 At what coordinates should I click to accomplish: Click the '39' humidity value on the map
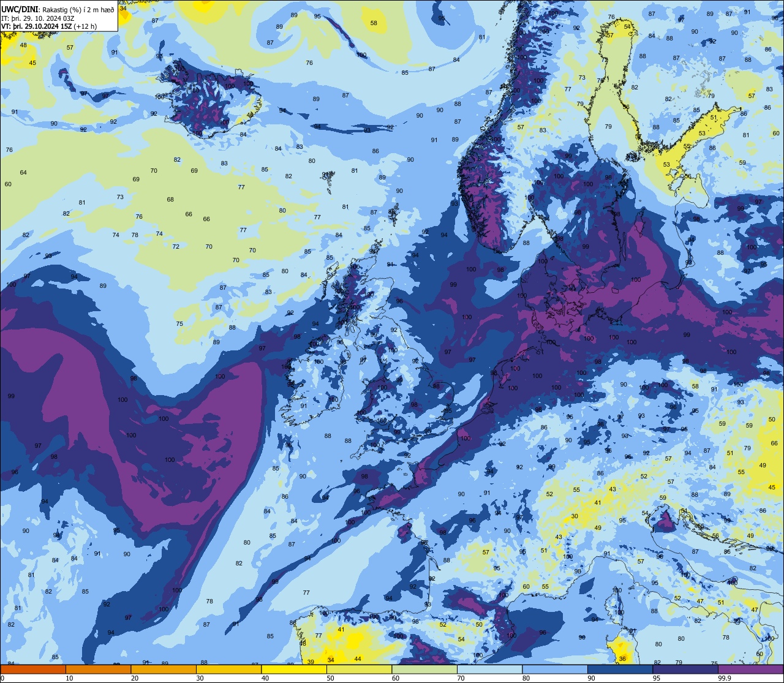[x=311, y=662]
